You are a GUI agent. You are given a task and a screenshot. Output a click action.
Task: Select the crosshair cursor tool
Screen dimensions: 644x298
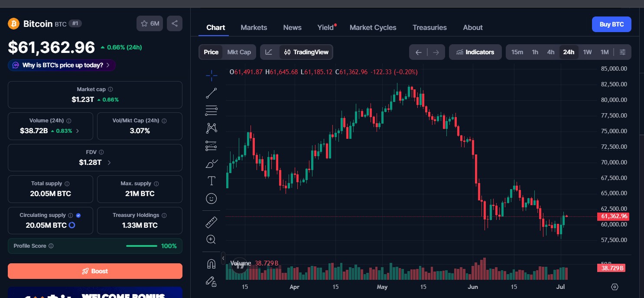click(x=211, y=75)
